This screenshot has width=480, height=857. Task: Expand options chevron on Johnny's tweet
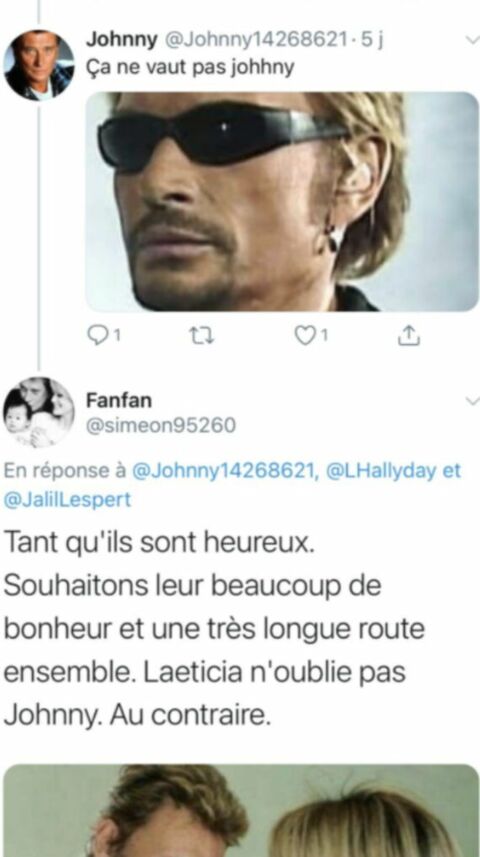tap(472, 42)
